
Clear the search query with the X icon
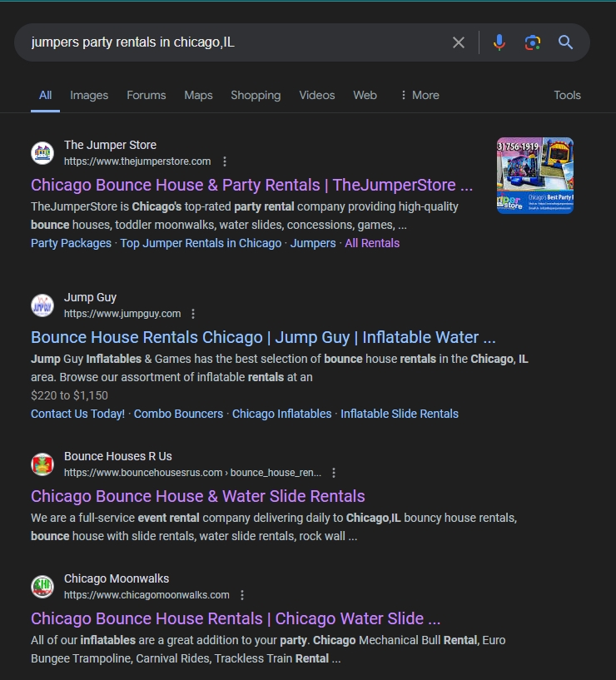pos(459,42)
